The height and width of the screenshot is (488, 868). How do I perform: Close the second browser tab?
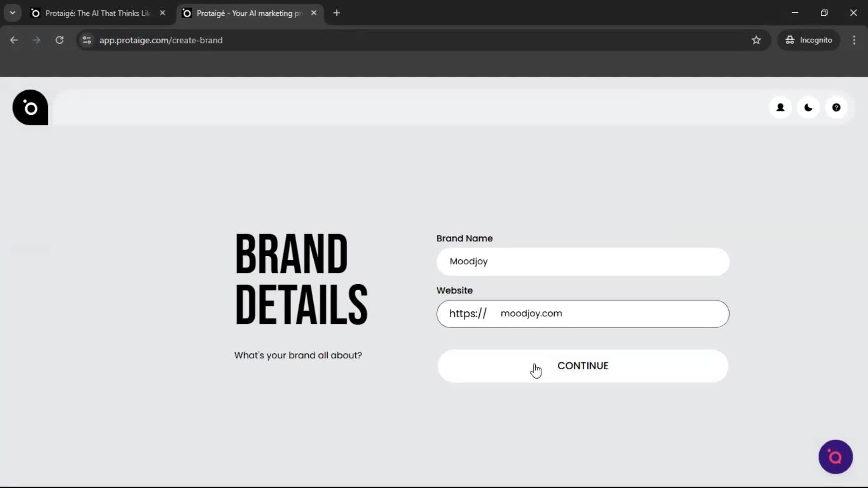pos(314,13)
